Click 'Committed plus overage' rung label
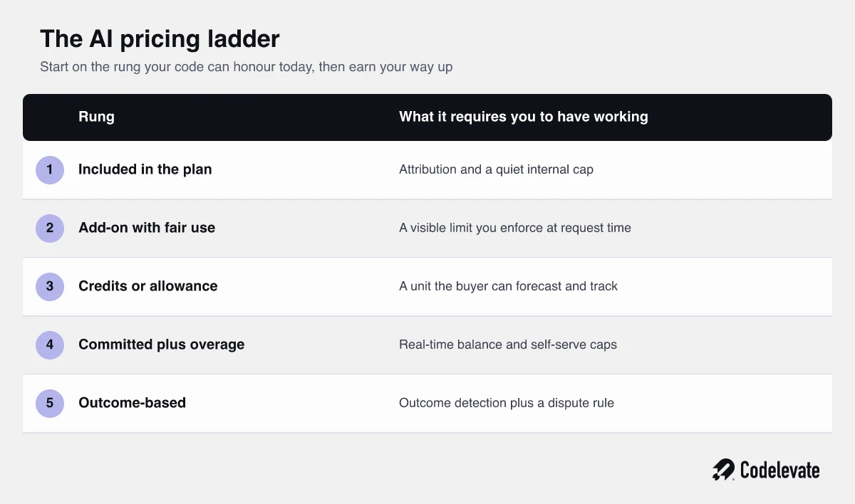Viewport: 855px width, 504px height. [162, 345]
